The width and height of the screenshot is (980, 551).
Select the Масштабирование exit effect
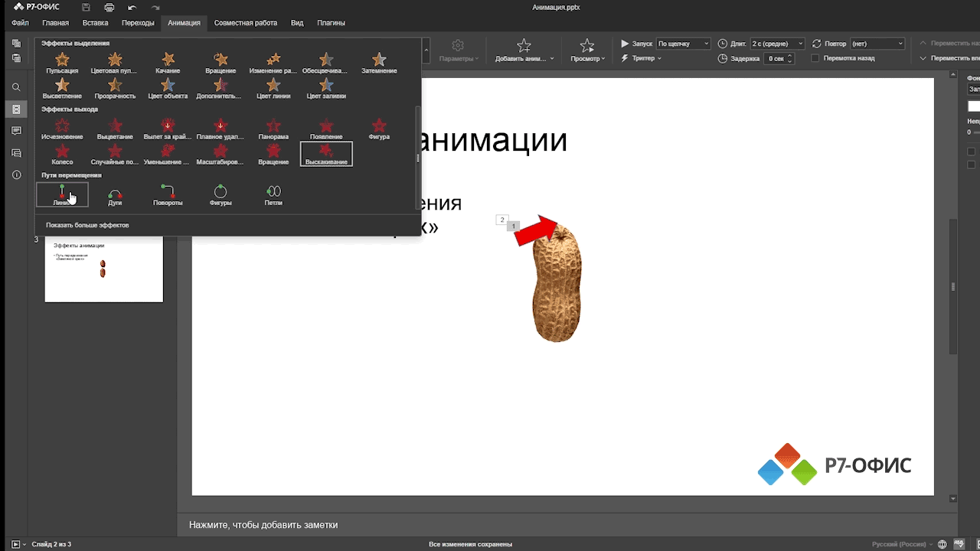(x=220, y=154)
